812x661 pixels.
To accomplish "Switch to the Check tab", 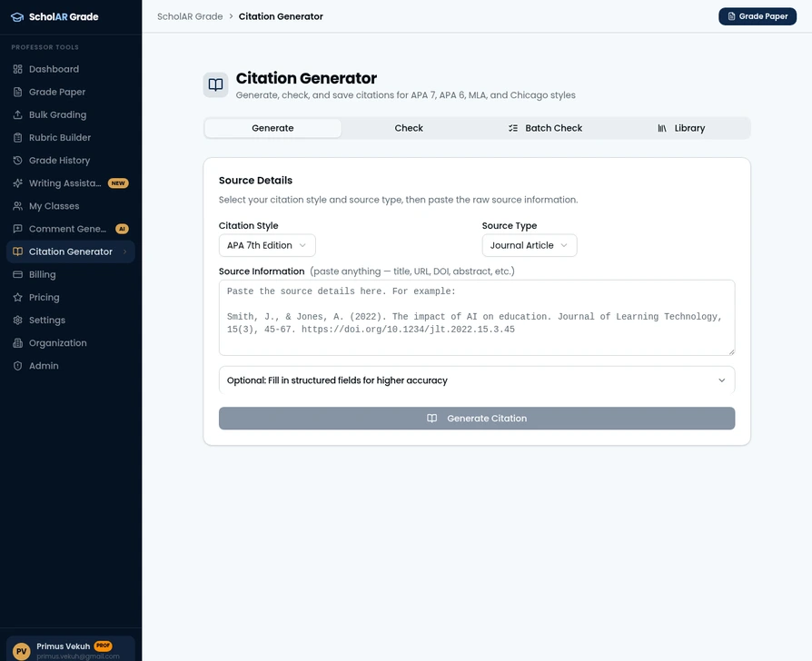I will pyautogui.click(x=409, y=128).
